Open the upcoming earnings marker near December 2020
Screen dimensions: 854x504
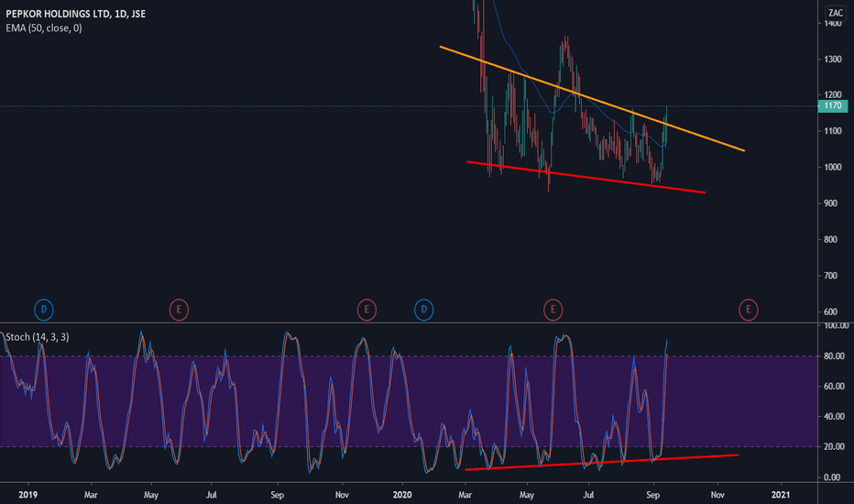[x=749, y=310]
